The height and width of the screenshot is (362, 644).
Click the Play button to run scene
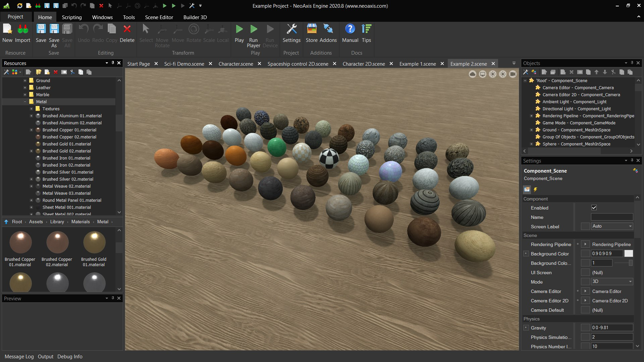[239, 34]
